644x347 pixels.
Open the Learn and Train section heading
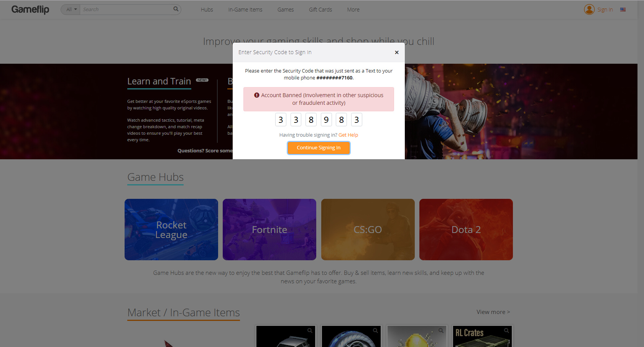159,81
